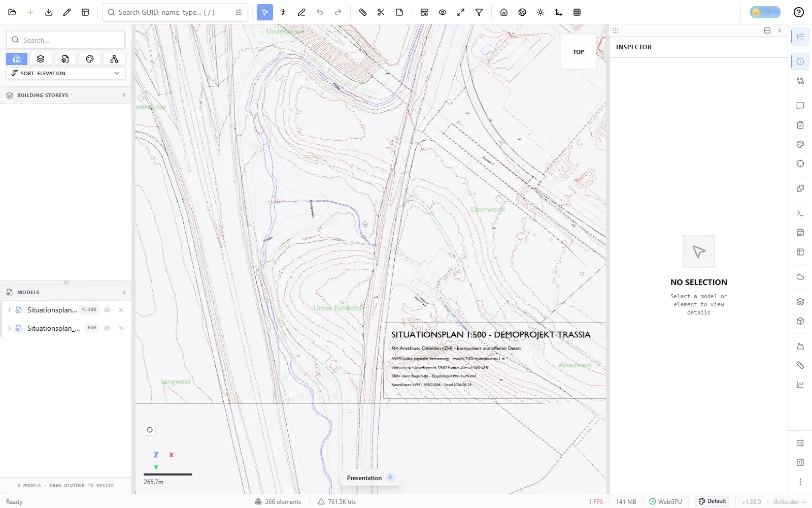This screenshot has width=812, height=508.
Task: Expand the second Situationsplan model row
Action: (x=9, y=328)
